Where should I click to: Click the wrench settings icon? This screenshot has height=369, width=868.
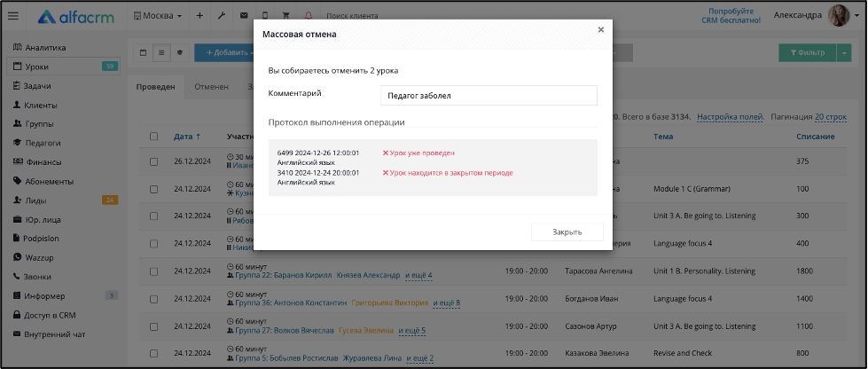tap(222, 16)
